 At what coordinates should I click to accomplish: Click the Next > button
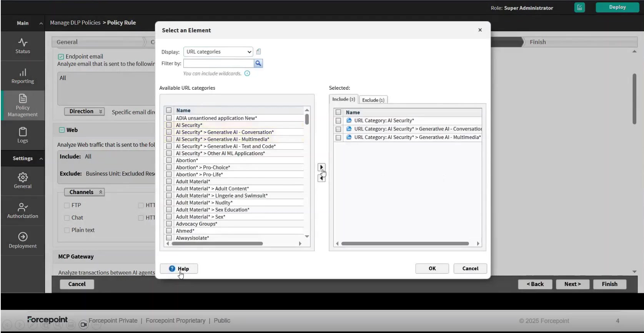pos(572,284)
